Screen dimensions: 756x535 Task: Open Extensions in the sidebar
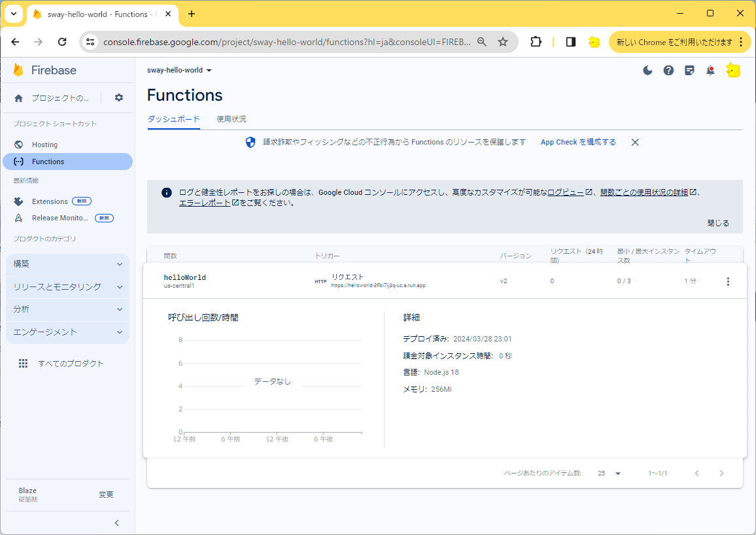click(x=50, y=201)
